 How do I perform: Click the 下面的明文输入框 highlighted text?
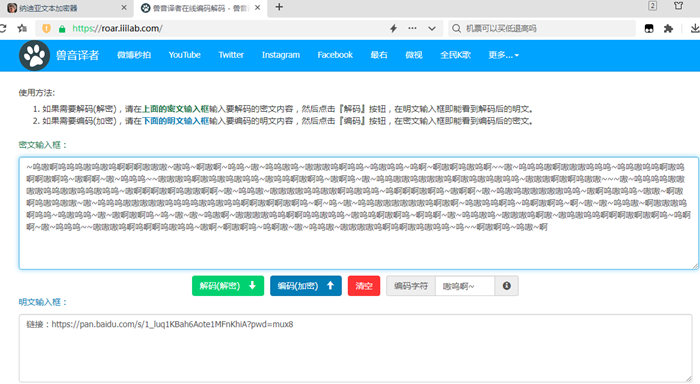click(x=175, y=121)
